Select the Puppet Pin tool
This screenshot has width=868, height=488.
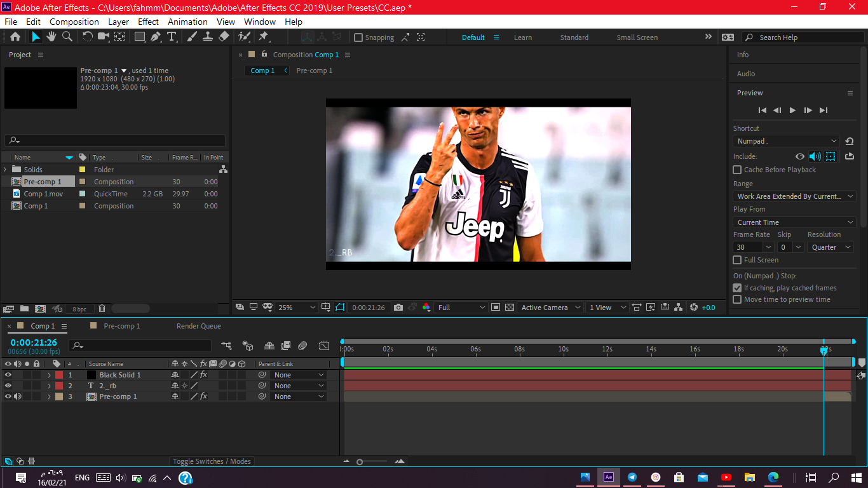pyautogui.click(x=264, y=37)
